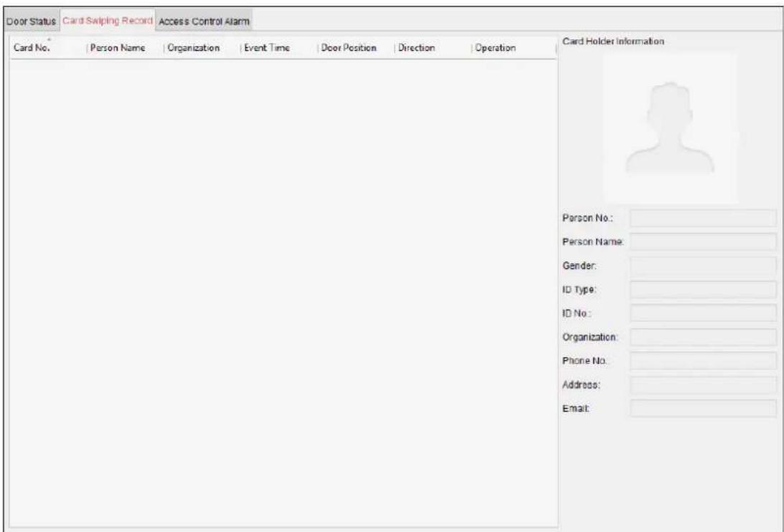The height and width of the screenshot is (532, 784).
Task: Switch to the Door Status tab
Action: 31,22
